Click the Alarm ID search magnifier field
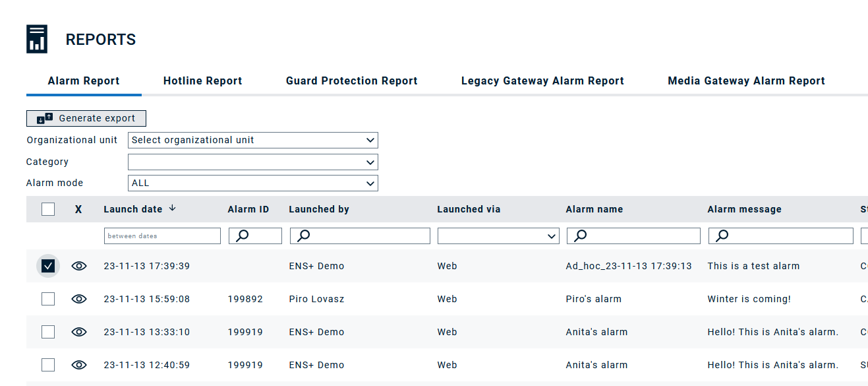868x386 pixels. pos(255,236)
